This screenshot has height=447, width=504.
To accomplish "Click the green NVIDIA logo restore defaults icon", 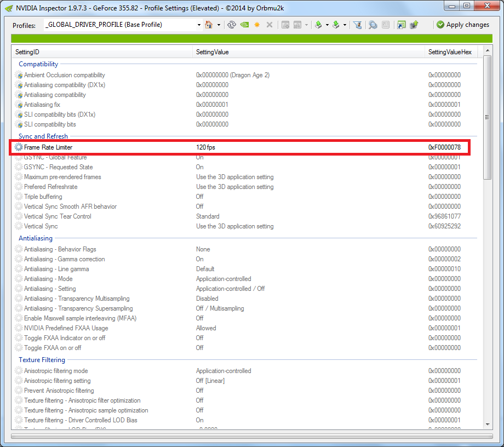I will pyautogui.click(x=245, y=25).
